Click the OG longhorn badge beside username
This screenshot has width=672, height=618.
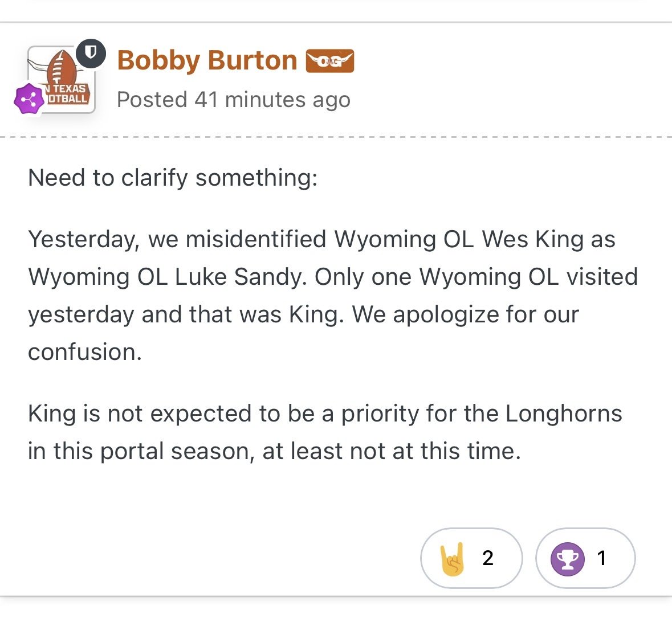point(330,61)
